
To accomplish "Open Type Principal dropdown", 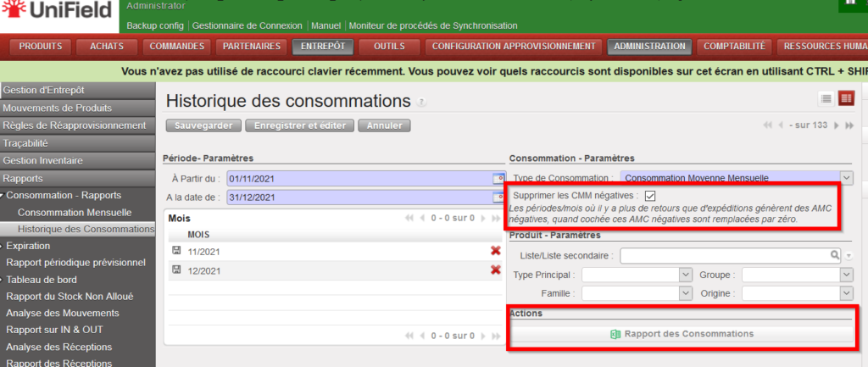I will 686,275.
